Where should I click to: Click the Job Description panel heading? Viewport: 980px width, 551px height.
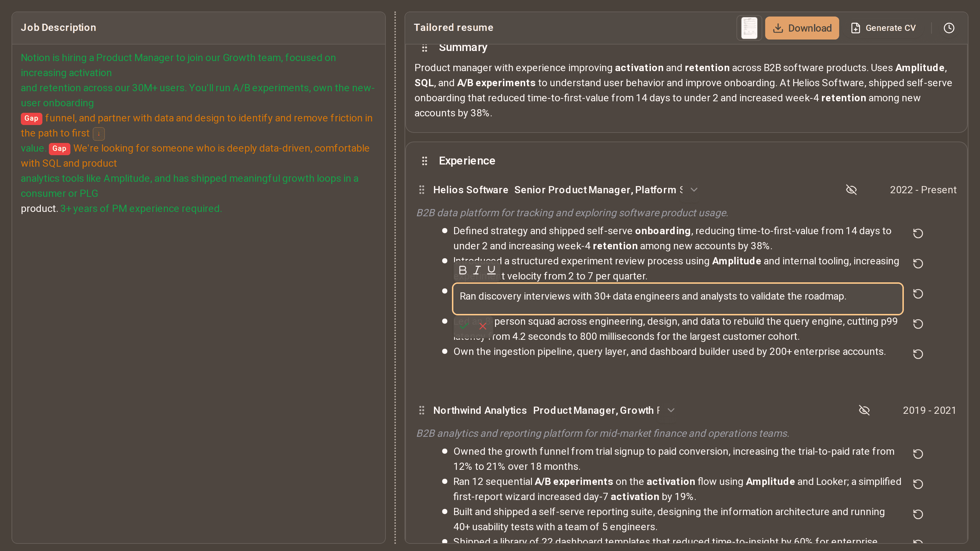[58, 27]
